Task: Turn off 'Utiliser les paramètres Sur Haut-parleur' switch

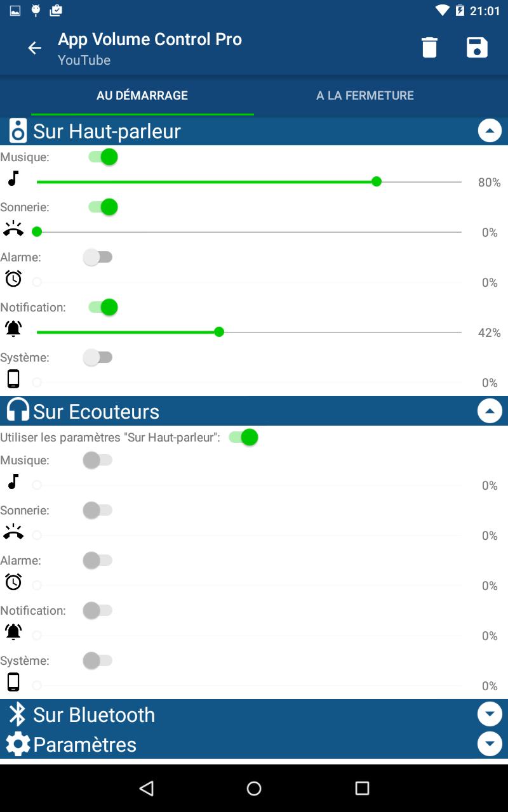Action: pyautogui.click(x=243, y=437)
